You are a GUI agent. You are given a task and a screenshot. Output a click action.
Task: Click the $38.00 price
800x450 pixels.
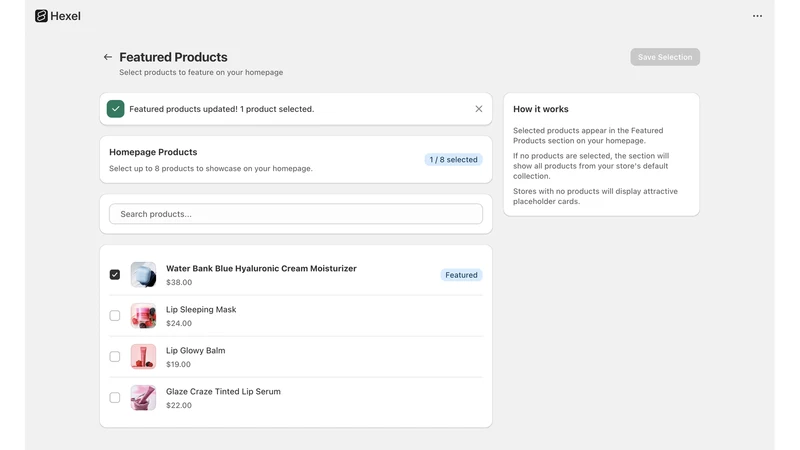click(x=179, y=282)
